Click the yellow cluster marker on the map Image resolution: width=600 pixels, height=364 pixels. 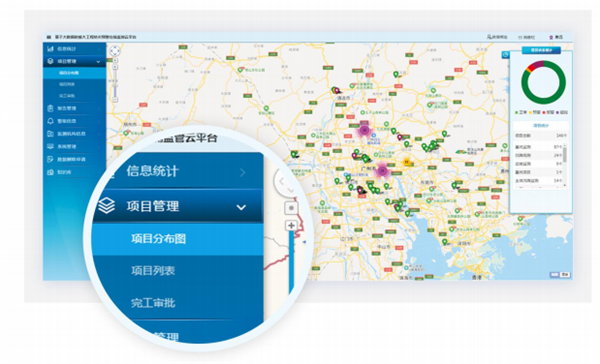pyautogui.click(x=407, y=162)
